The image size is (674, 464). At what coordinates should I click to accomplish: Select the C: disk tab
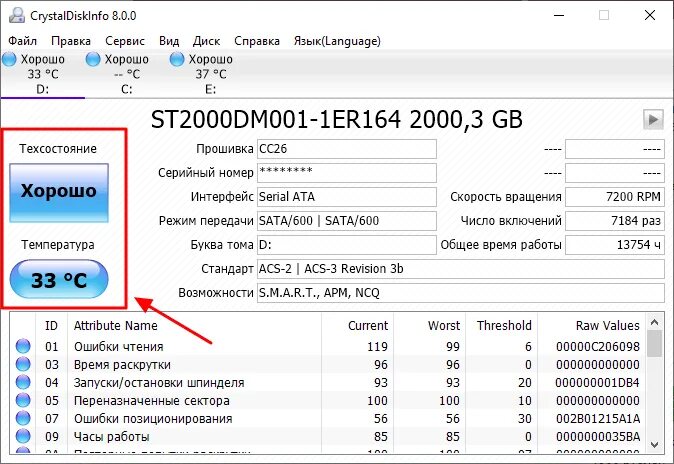(x=126, y=74)
